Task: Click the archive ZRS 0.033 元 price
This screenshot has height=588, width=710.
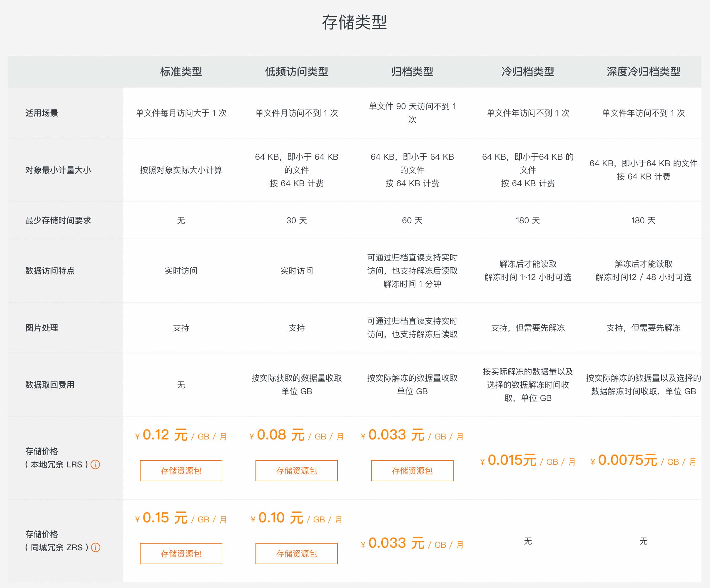Action: (x=412, y=543)
